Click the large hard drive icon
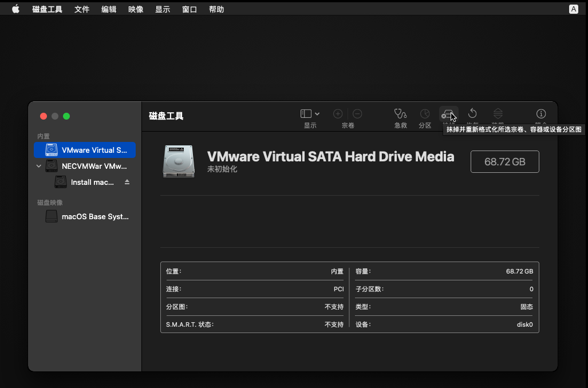This screenshot has height=388, width=588. [x=179, y=161]
